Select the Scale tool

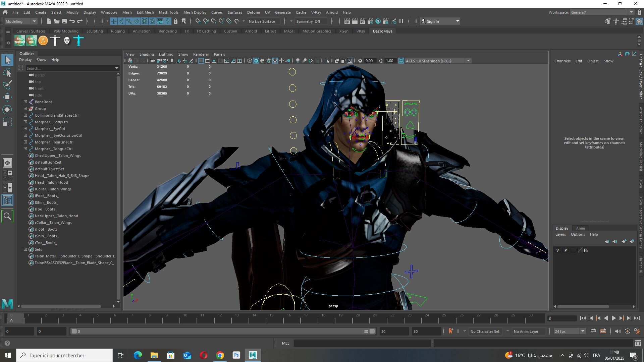coord(7,122)
